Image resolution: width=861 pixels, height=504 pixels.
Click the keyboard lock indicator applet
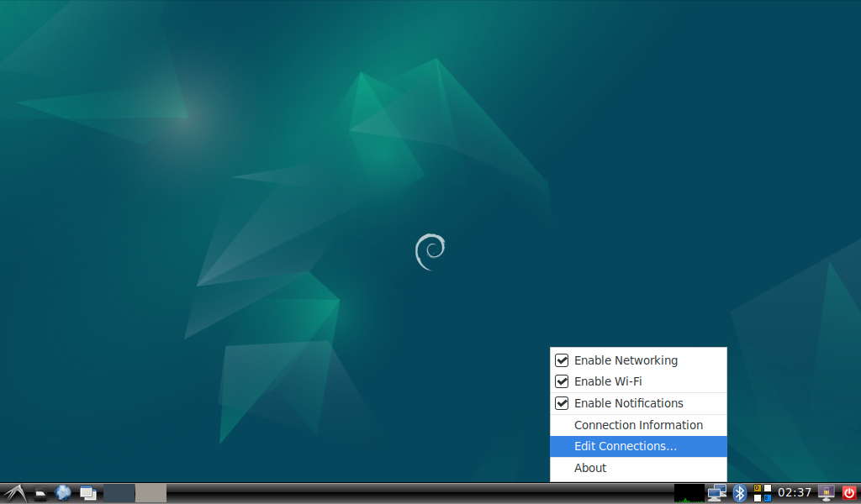[762, 493]
